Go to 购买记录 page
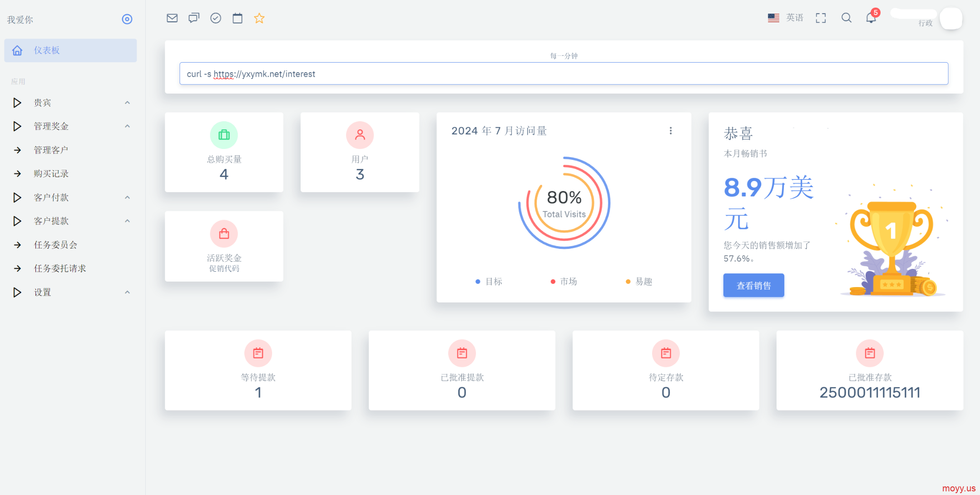Image resolution: width=980 pixels, height=495 pixels. tap(70, 173)
